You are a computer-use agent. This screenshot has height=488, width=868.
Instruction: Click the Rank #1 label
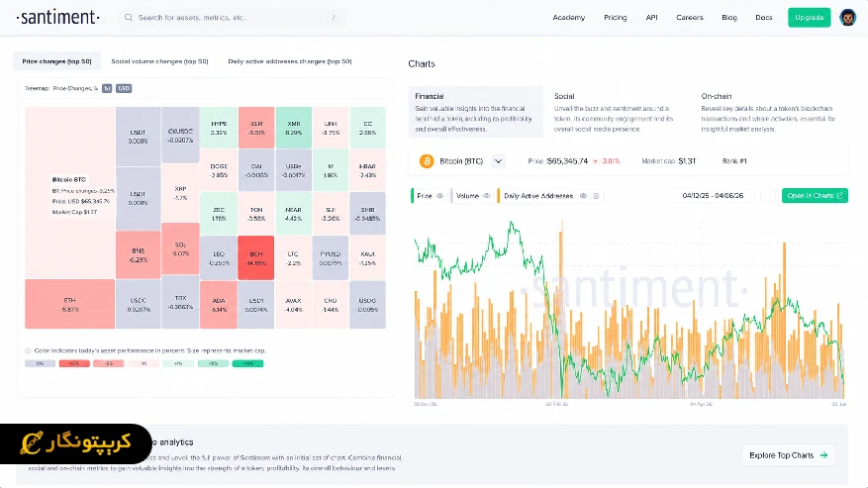tap(734, 161)
